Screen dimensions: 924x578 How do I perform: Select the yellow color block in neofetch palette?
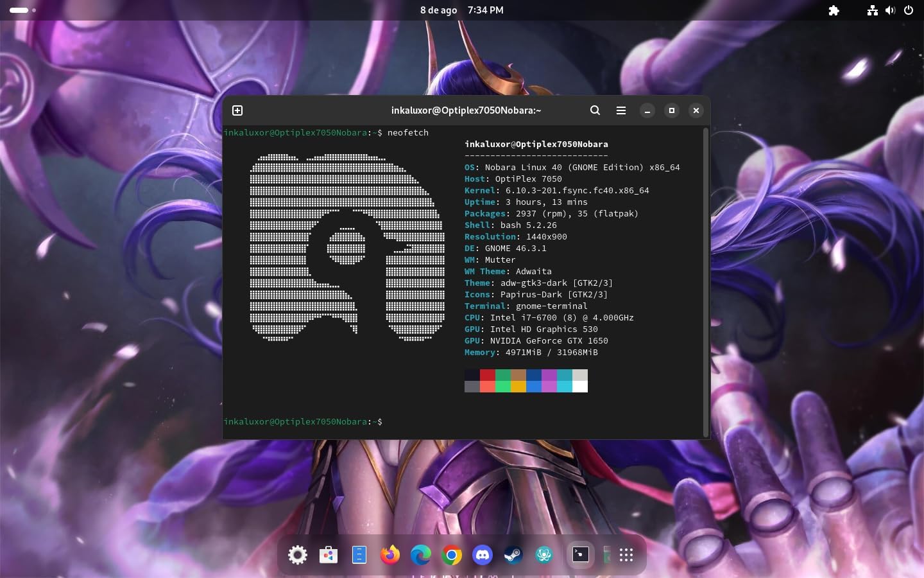click(518, 387)
